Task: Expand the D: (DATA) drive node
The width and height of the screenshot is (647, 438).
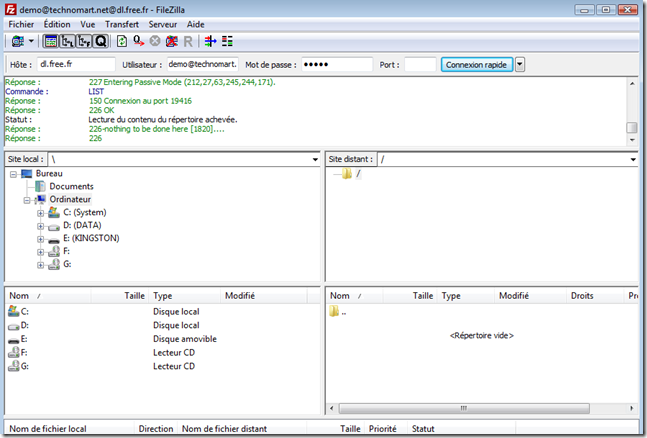Action: [x=40, y=226]
